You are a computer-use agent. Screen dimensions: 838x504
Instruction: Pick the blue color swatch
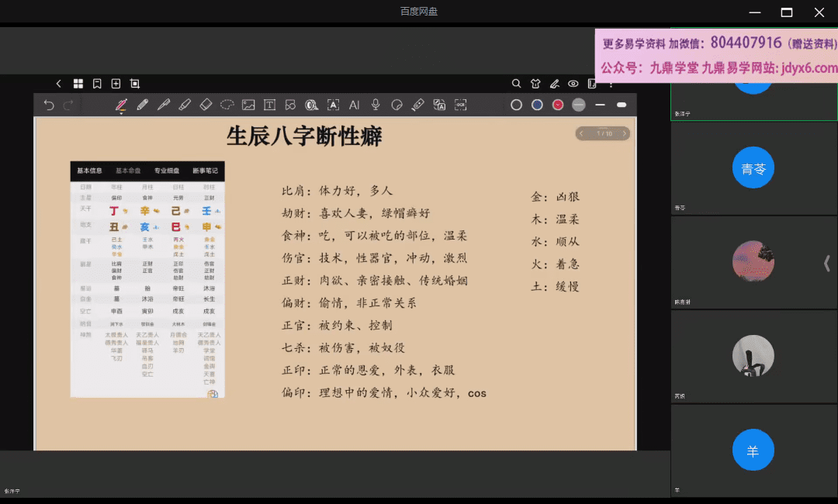coord(537,105)
